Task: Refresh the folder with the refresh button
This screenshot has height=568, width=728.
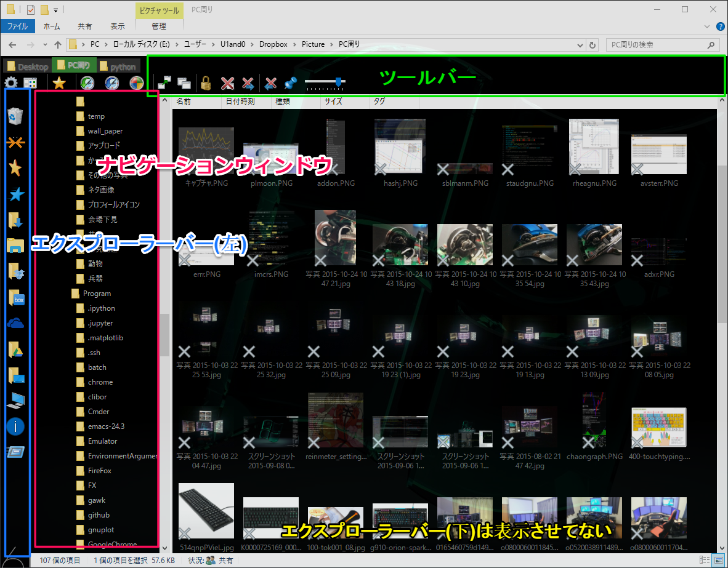Action: tap(593, 45)
